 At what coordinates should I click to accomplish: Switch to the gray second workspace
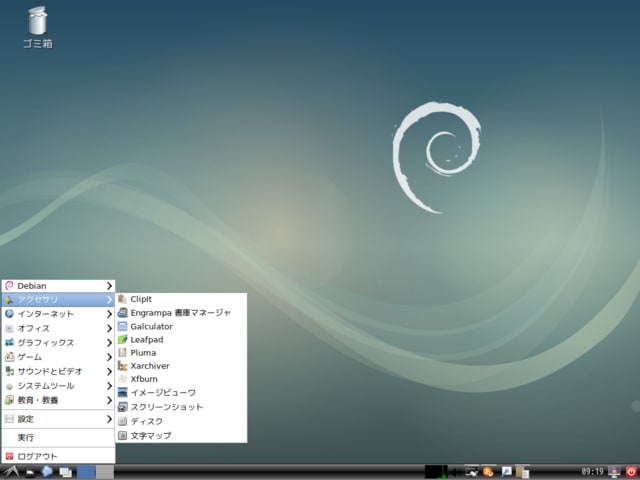point(105,472)
